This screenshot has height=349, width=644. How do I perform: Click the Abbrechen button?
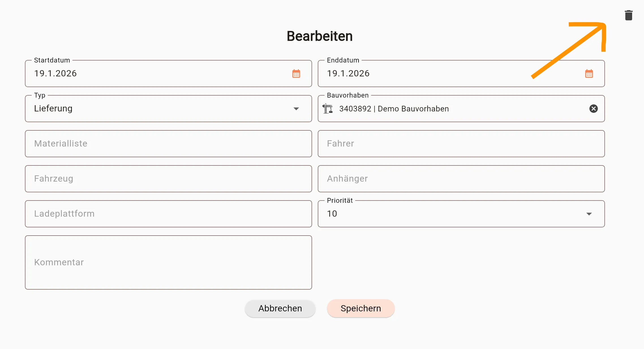280,308
